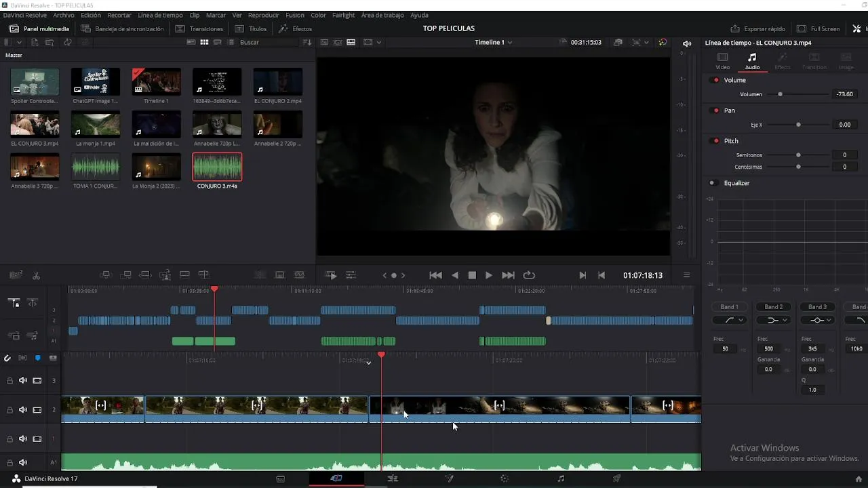Click the Append to end icon
This screenshot has width=868, height=488.
tap(125, 275)
